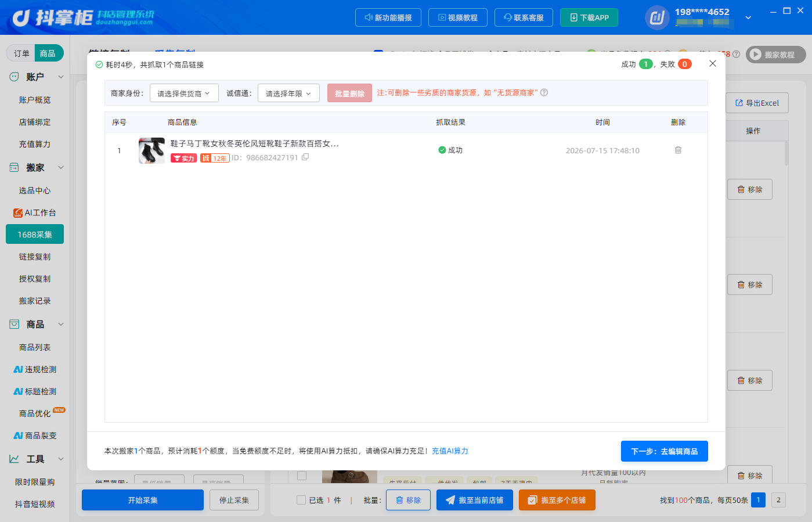Click the 联系客服 customer service button
Viewport: 812px width, 522px height.
point(524,17)
